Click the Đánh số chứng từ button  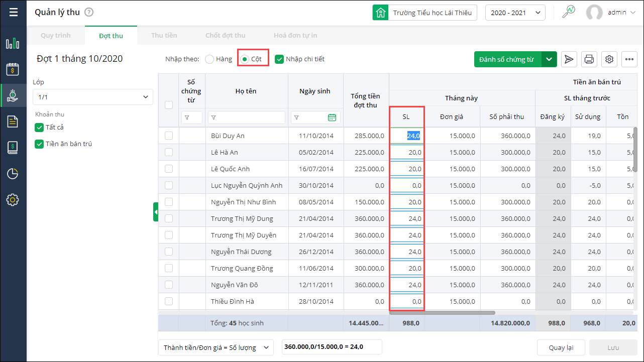click(x=507, y=59)
